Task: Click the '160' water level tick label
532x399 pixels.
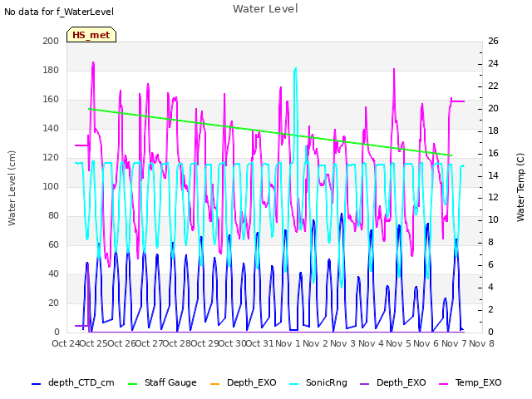Action: [x=51, y=100]
